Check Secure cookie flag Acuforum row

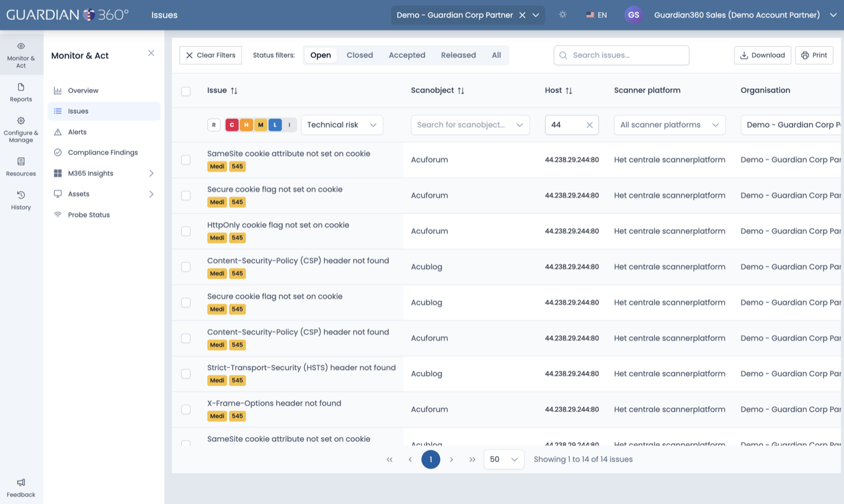[186, 195]
